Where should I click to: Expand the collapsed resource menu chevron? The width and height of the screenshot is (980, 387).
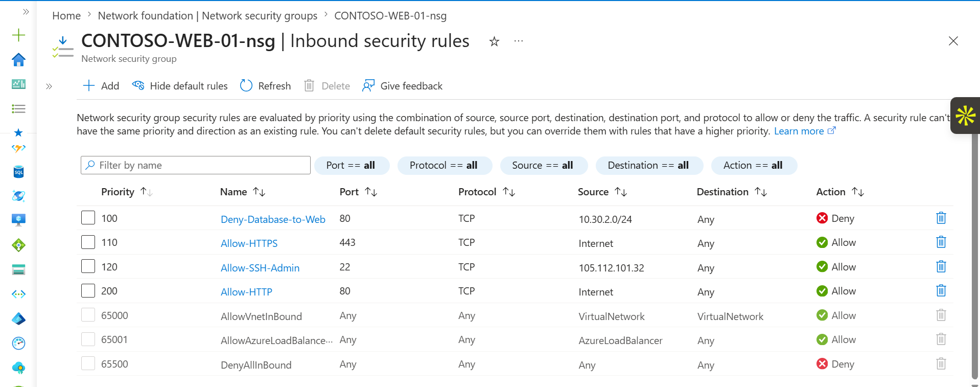pos(49,86)
